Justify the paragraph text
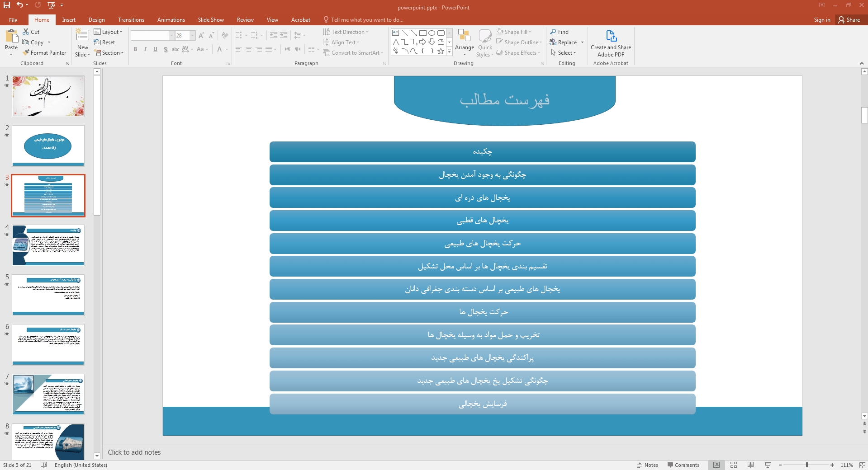 [269, 49]
